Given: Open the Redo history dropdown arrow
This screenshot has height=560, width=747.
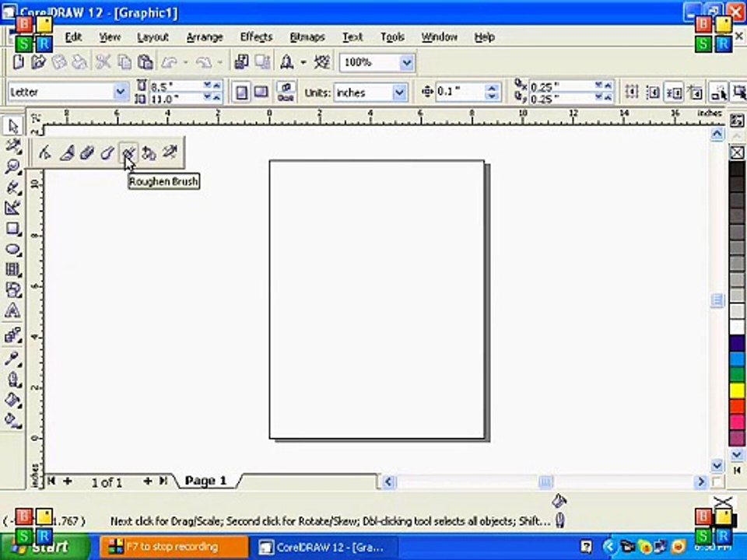Looking at the screenshot, I should pos(219,62).
